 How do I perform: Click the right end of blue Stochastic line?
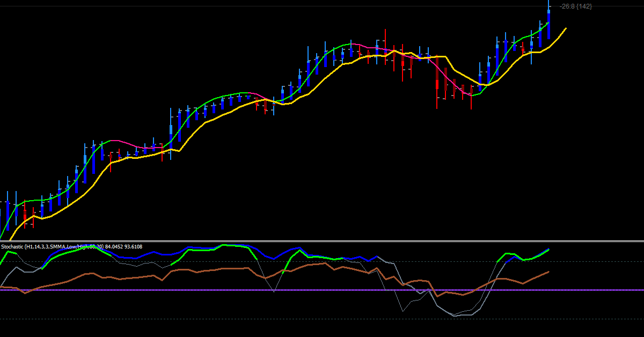click(x=548, y=250)
